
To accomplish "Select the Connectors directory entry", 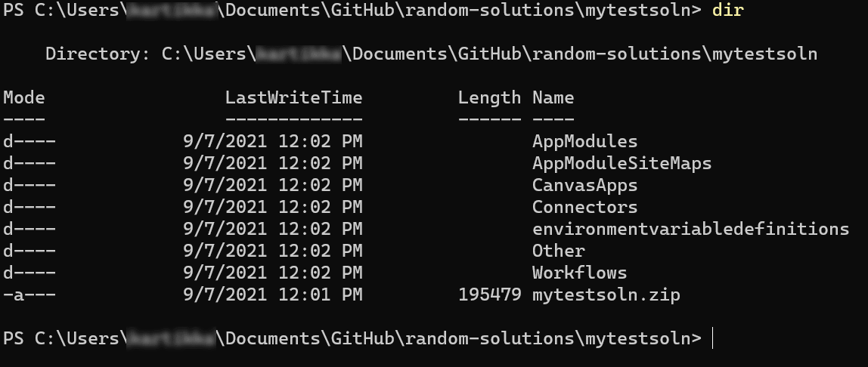I will click(584, 207).
